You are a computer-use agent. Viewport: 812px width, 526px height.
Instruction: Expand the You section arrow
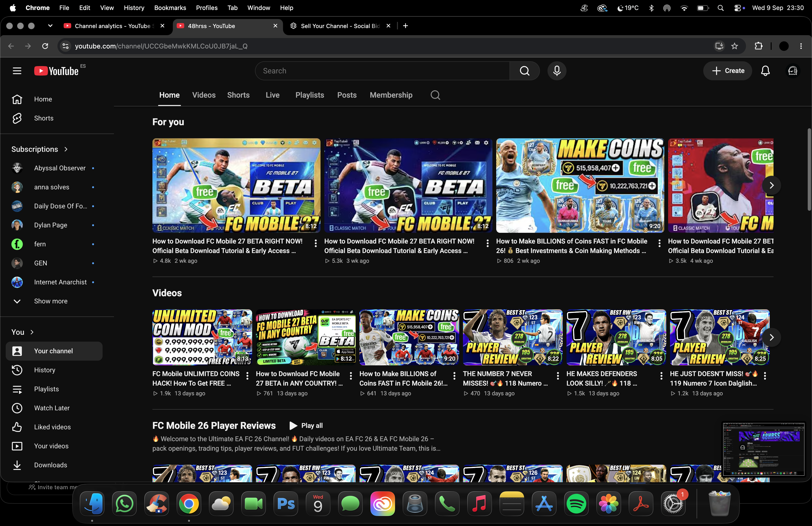click(x=32, y=332)
